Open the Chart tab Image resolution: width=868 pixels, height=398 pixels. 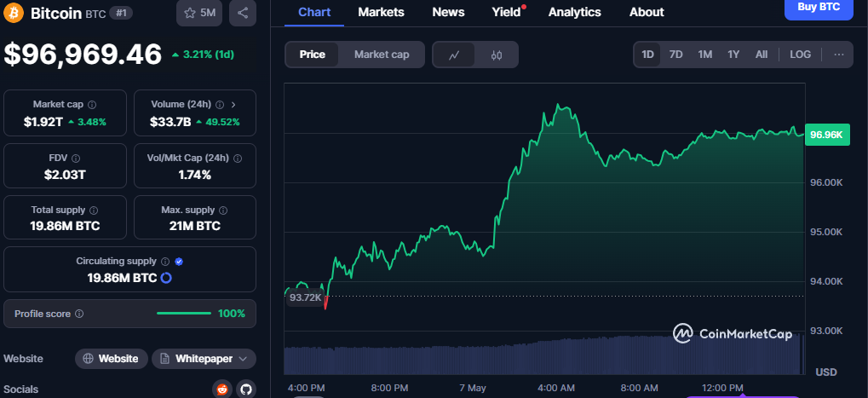click(x=314, y=12)
